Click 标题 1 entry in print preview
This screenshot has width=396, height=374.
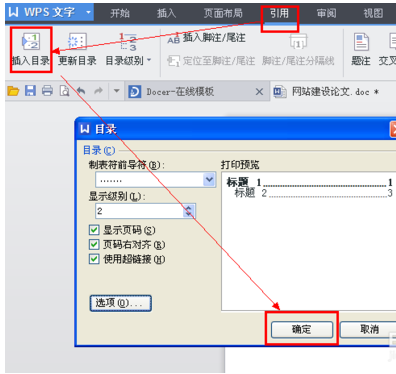click(x=310, y=182)
